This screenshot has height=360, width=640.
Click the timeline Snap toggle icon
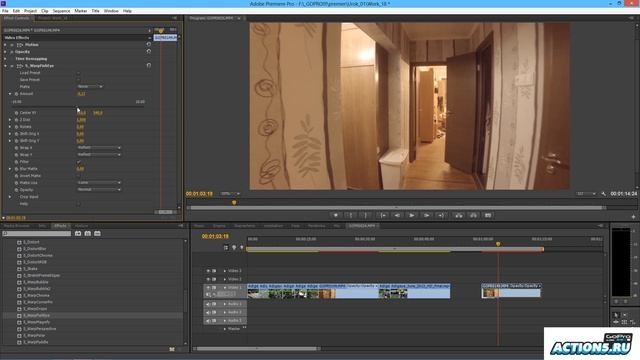coord(226,247)
